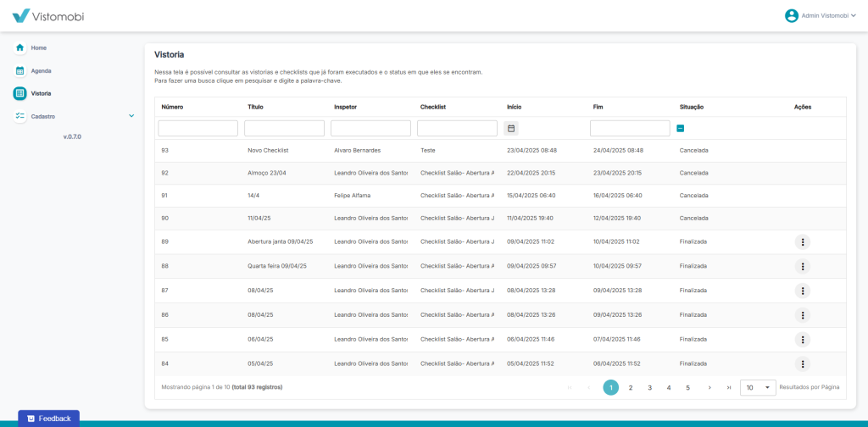Open actions menu for inspection 85
Screen dimensions: 868x427
(x=802, y=339)
